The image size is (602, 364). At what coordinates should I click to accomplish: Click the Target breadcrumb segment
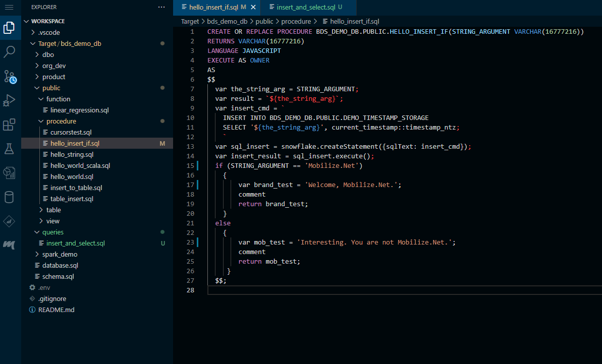tap(190, 22)
